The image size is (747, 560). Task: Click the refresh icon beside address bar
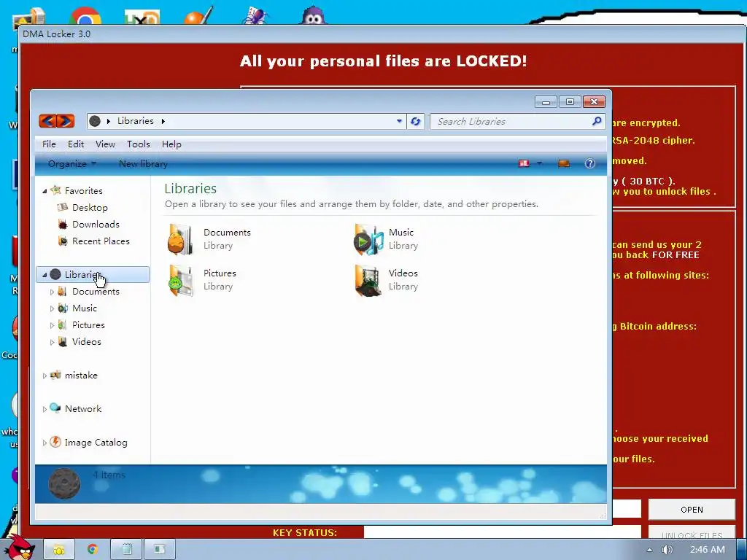[x=415, y=122]
